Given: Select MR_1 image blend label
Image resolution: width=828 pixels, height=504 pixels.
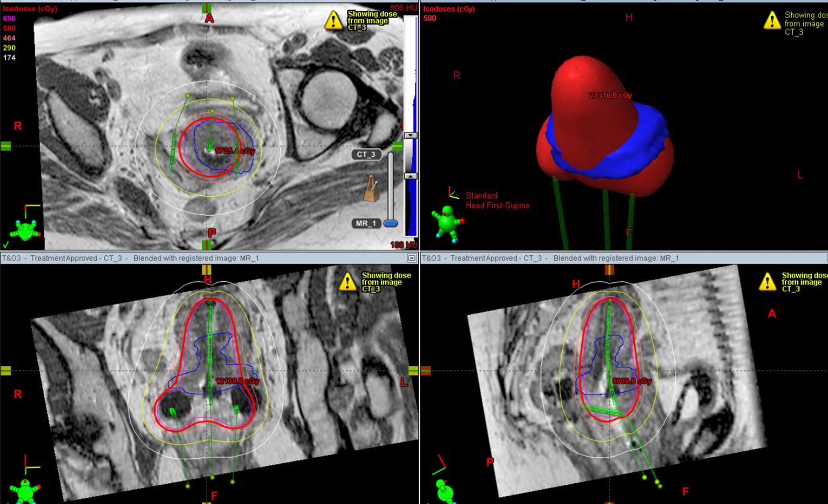Looking at the screenshot, I should (x=366, y=223).
